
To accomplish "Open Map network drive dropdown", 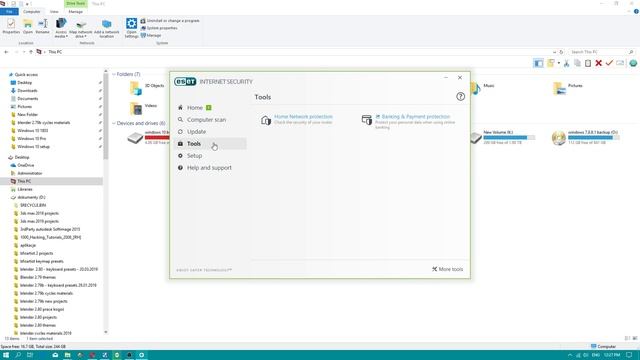I will click(x=80, y=28).
